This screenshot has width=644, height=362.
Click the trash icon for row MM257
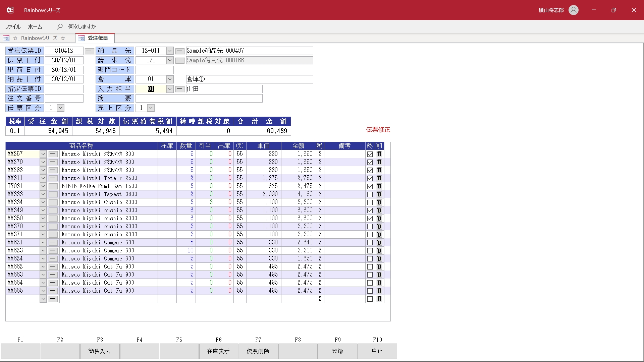click(x=379, y=154)
